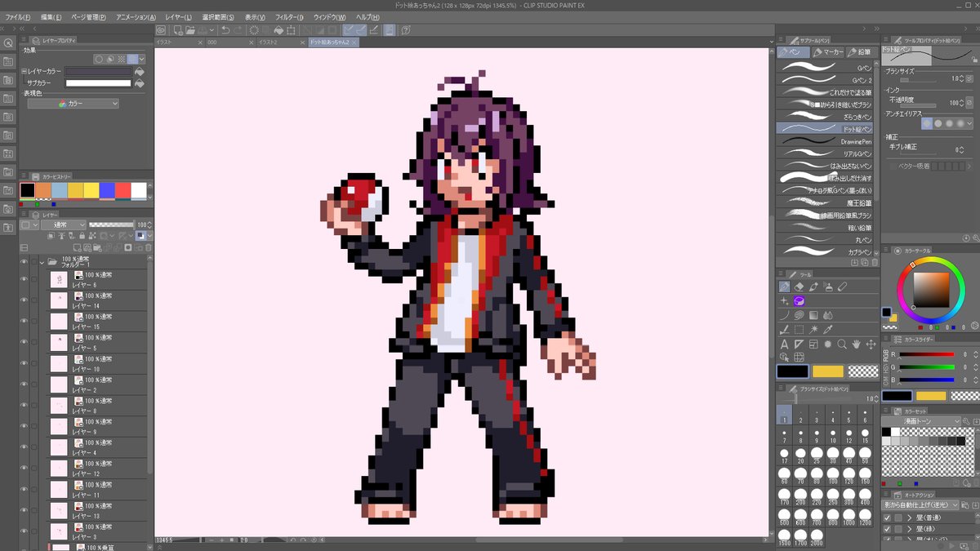Viewport: 980px width, 551px height.
Task: Select the rectangular selection tool
Action: click(799, 330)
